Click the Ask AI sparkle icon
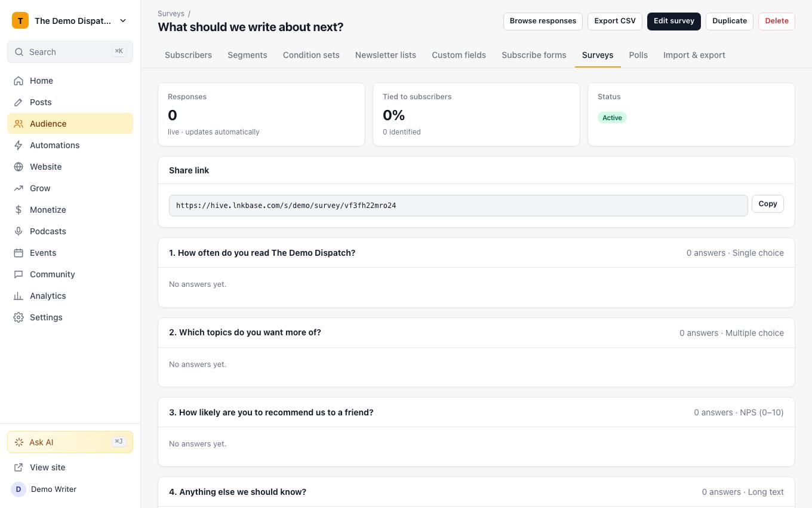 click(19, 442)
